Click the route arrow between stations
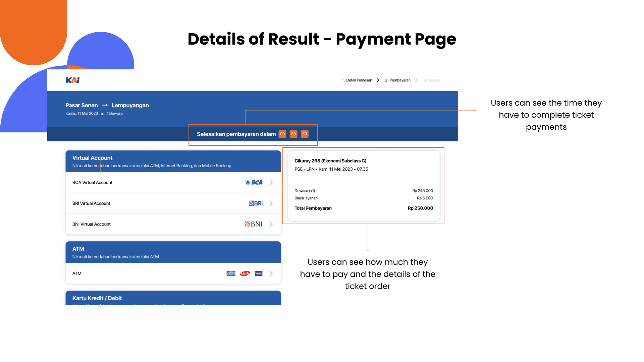644x362 pixels. tap(105, 105)
